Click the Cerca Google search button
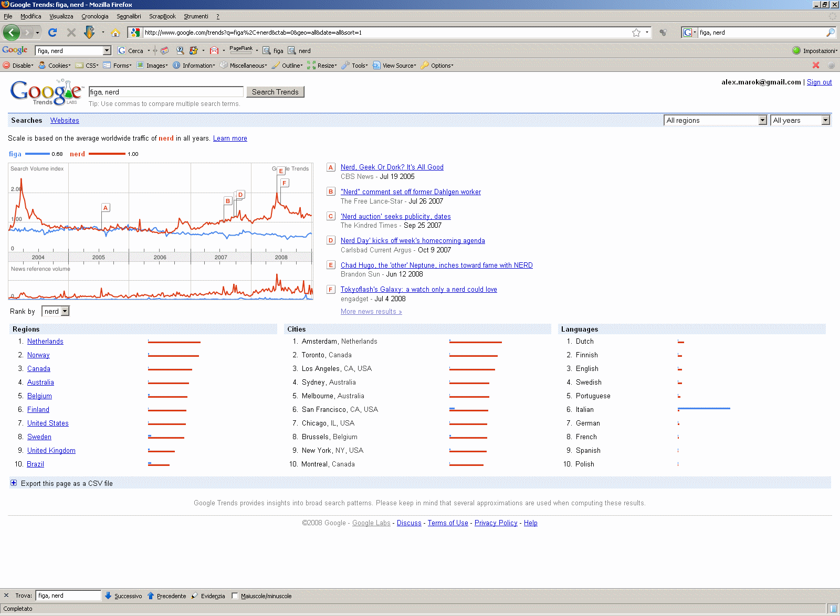Image resolution: width=840 pixels, height=616 pixels. [x=131, y=51]
